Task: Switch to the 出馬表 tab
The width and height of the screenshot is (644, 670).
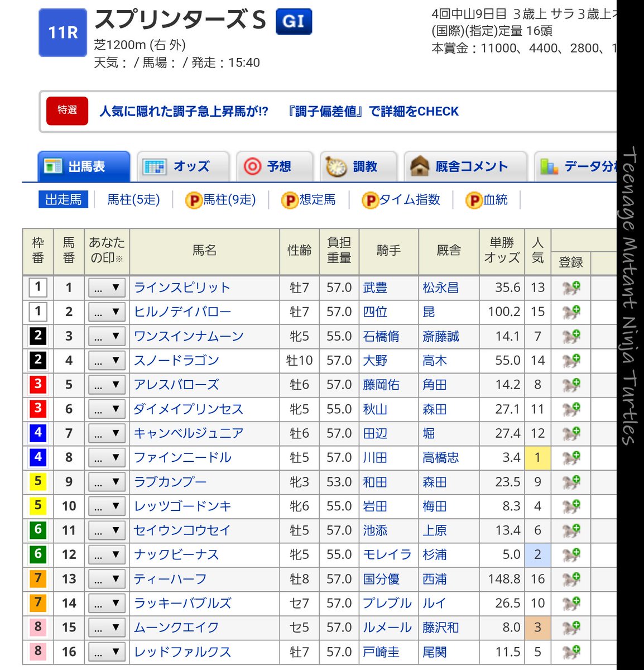Action: click(84, 166)
